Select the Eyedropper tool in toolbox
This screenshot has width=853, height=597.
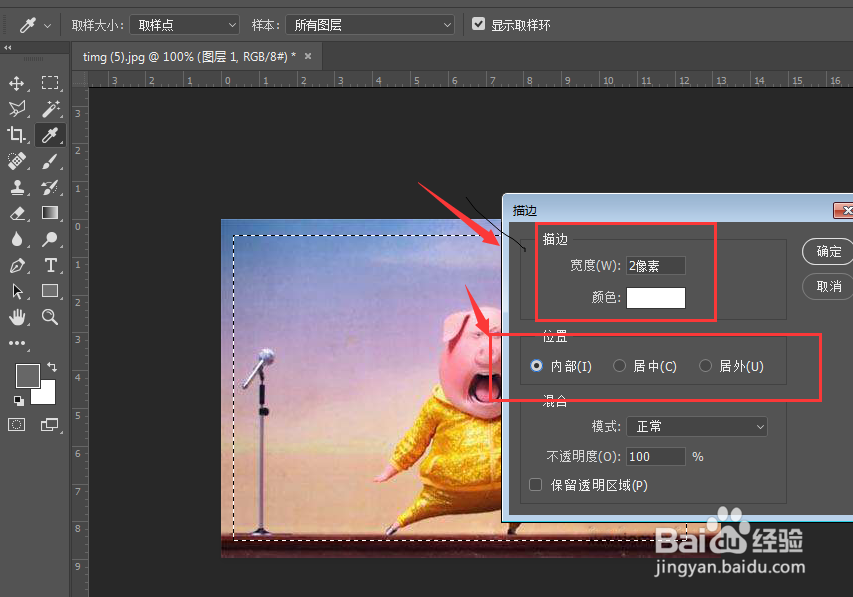tap(50, 134)
